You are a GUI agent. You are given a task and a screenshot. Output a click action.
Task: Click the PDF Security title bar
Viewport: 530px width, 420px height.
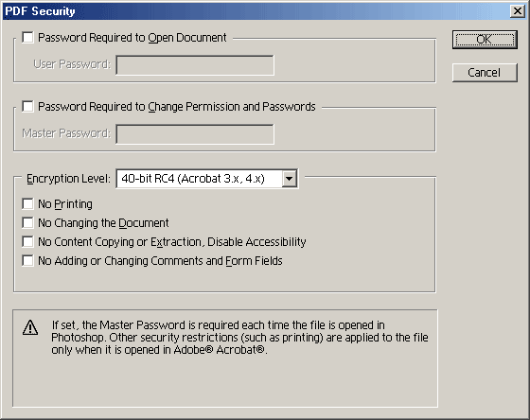(256, 11)
